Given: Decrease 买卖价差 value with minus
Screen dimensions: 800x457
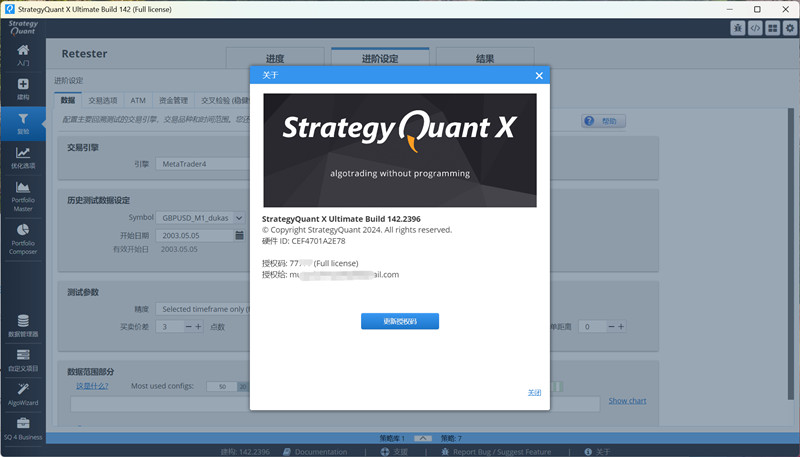Looking at the screenshot, I should point(188,326).
